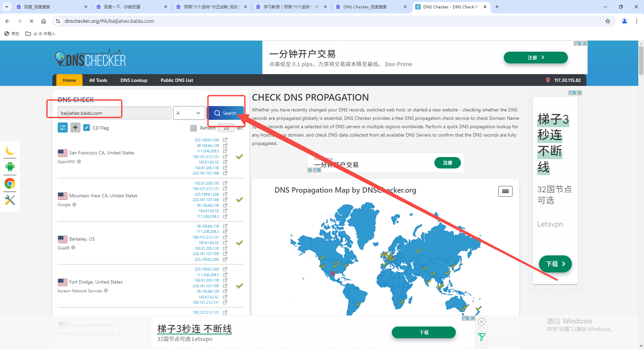
Task: Open the All Tools menu
Action: 98,80
